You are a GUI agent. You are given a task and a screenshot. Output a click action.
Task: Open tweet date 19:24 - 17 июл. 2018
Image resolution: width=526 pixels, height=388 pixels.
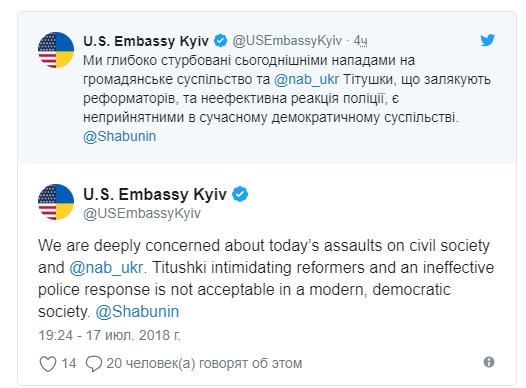[x=110, y=335]
